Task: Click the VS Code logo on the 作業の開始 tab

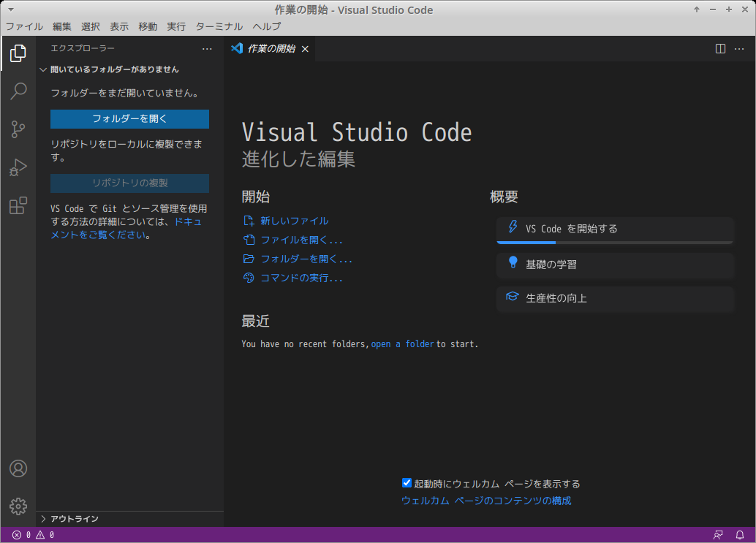Action: [x=237, y=48]
